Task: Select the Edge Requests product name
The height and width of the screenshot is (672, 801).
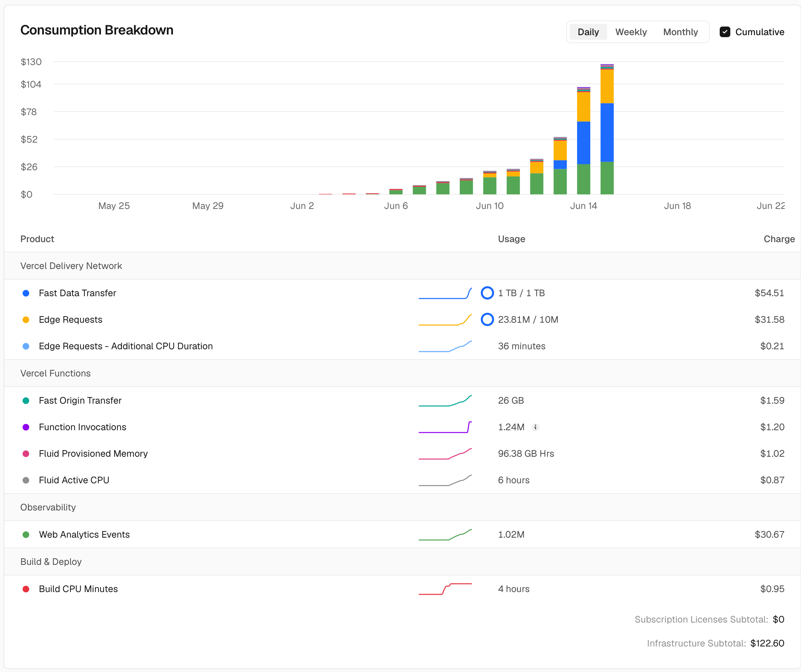Action: pyautogui.click(x=71, y=320)
